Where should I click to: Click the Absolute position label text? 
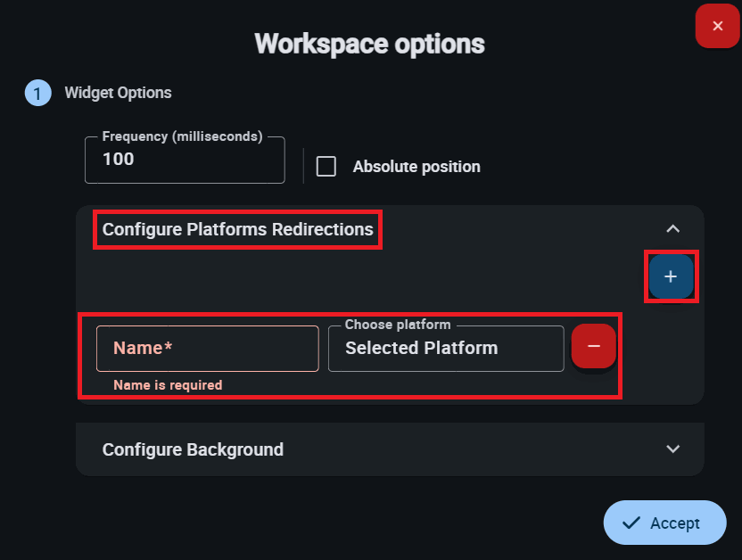tap(416, 167)
